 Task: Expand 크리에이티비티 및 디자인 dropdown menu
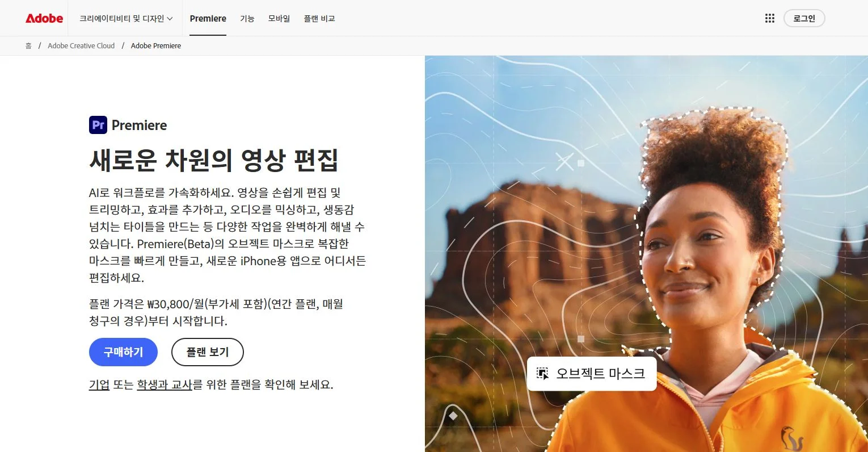click(126, 19)
